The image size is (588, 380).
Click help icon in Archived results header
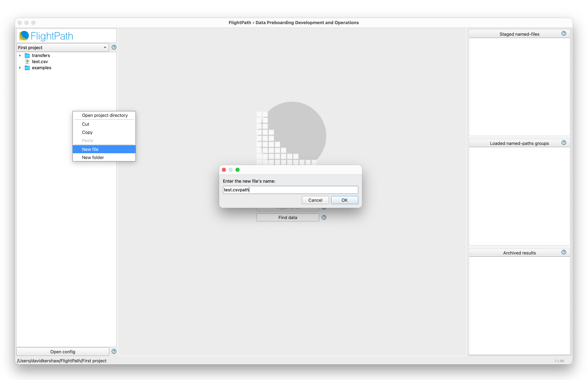click(x=563, y=252)
